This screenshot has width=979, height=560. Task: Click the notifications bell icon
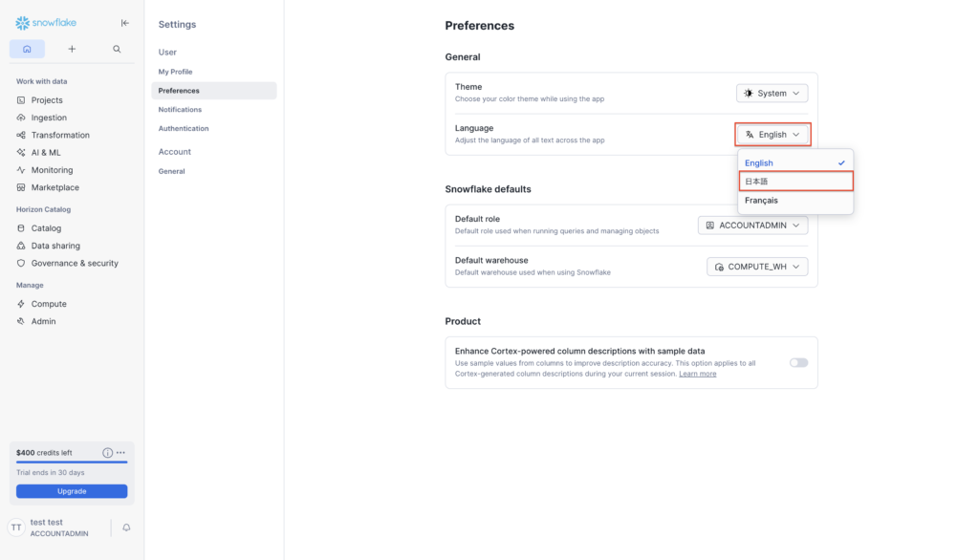tap(126, 528)
